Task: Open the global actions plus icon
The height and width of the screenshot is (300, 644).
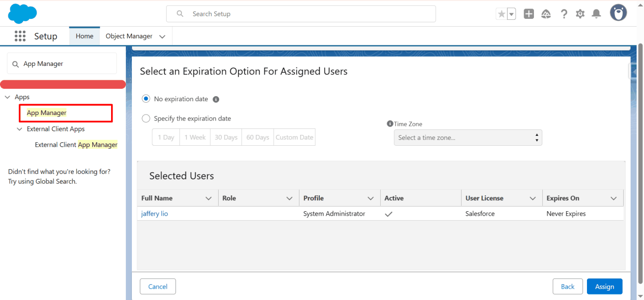Action: tap(529, 14)
